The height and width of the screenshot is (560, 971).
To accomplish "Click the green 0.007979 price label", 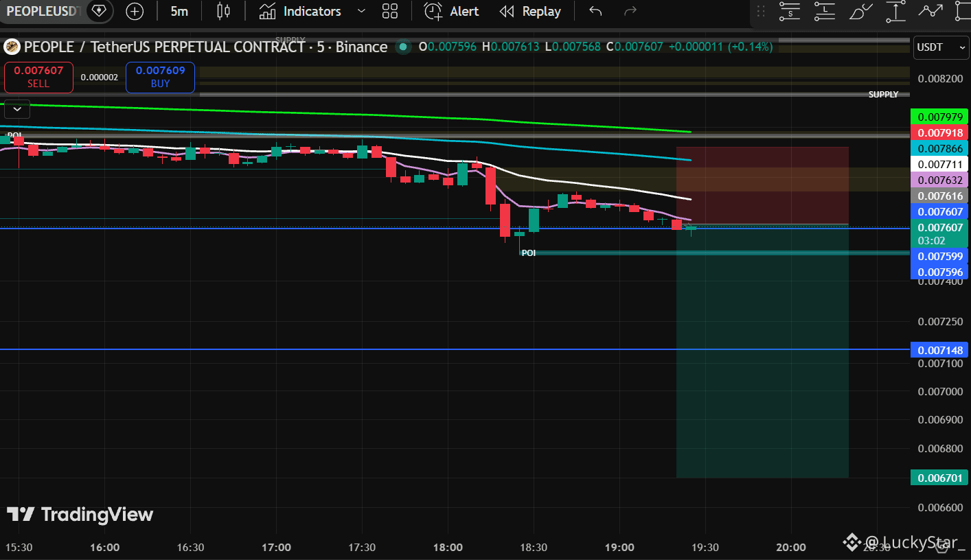I will tap(939, 117).
